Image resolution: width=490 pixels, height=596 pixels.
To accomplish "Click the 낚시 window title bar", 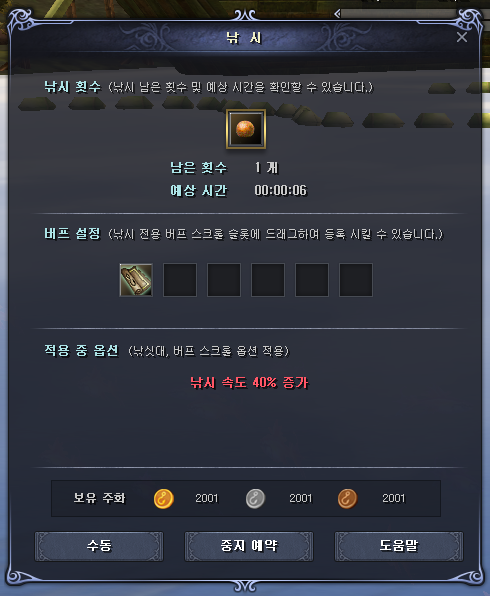I will 244,37.
